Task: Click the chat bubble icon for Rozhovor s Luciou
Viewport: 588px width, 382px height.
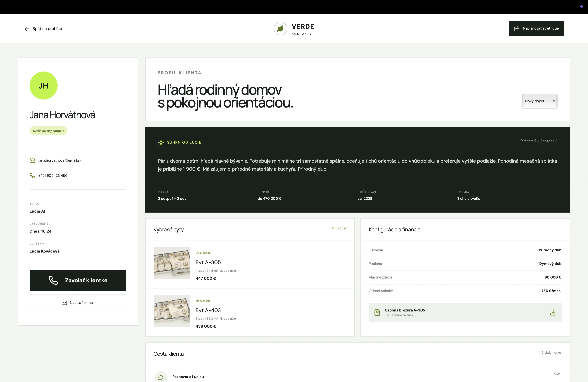Action: pyautogui.click(x=161, y=377)
